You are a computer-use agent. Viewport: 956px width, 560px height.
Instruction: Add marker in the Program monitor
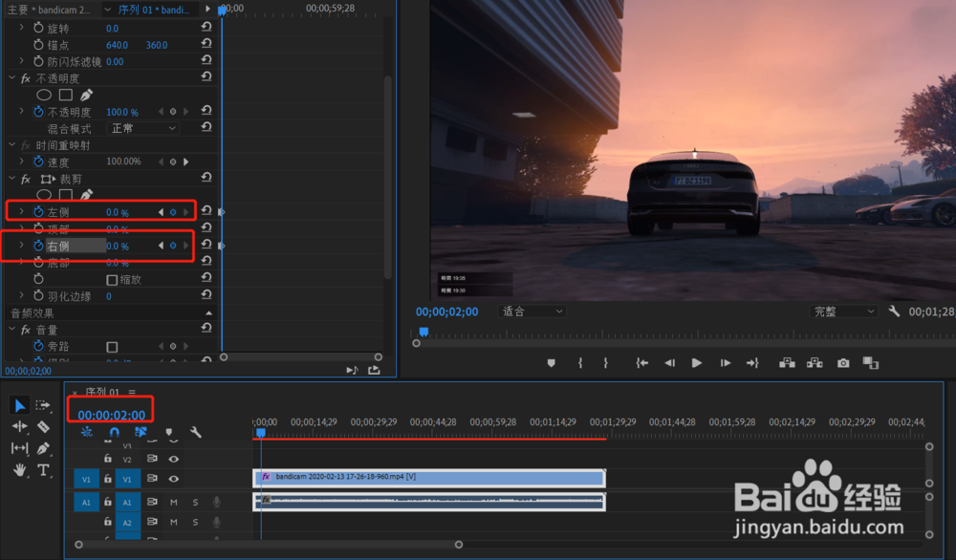[552, 363]
